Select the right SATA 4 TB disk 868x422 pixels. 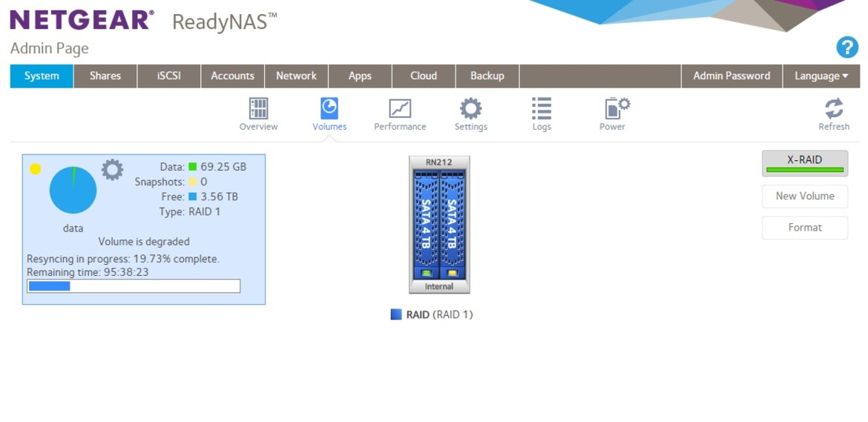[453, 223]
